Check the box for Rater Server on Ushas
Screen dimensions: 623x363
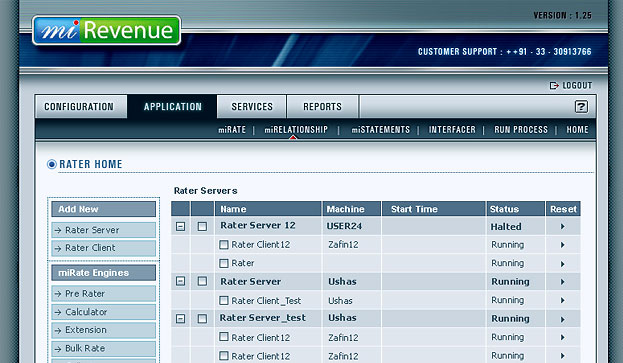[x=202, y=281]
